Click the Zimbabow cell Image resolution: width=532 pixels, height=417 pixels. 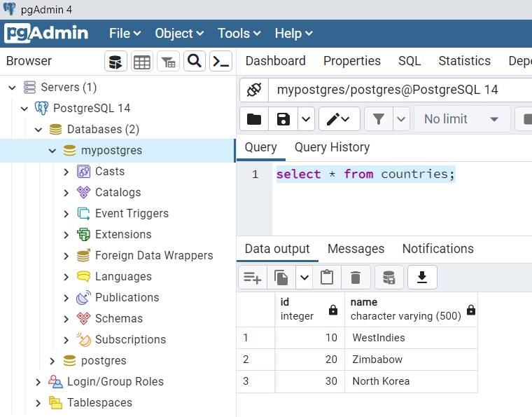(411, 360)
